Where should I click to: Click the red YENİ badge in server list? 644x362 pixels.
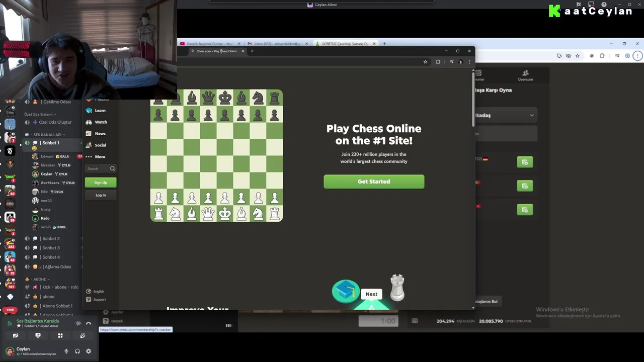point(10,310)
